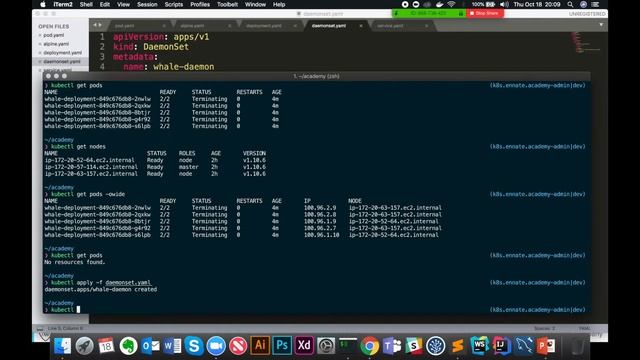Image resolution: width=640 pixels, height=360 pixels.
Task: Open the Session menu
Action: click(147, 4)
